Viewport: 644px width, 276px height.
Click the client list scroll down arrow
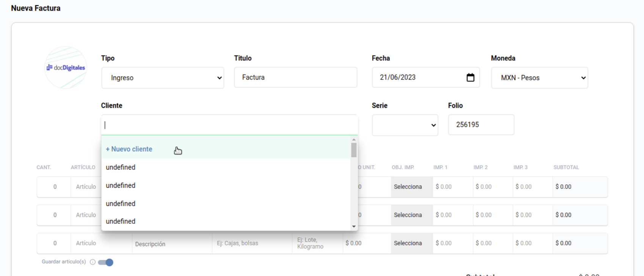click(x=354, y=226)
